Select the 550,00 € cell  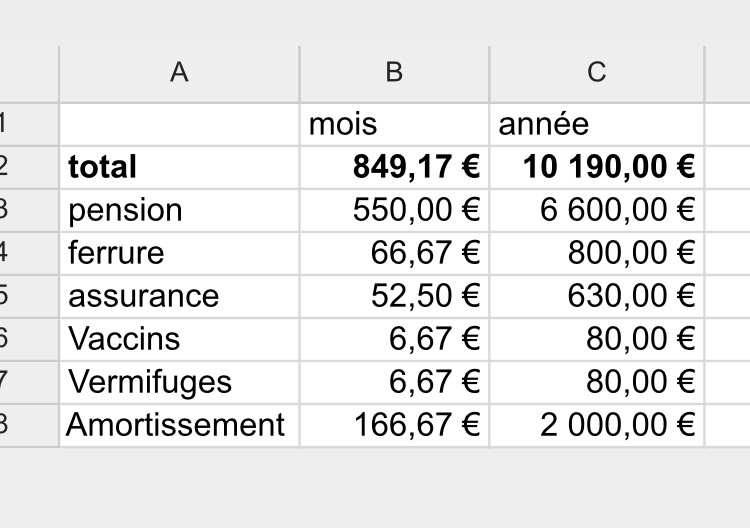click(x=394, y=210)
